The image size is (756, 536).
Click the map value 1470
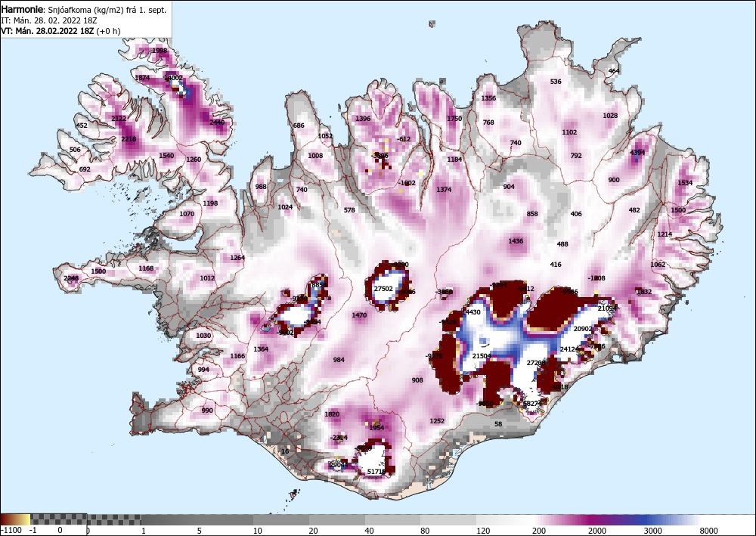pos(359,315)
